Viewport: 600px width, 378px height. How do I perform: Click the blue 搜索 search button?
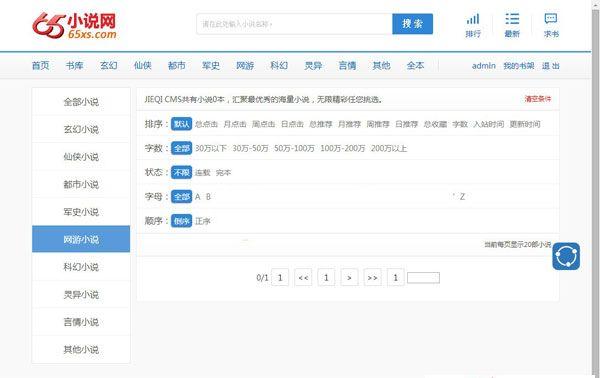pyautogui.click(x=412, y=24)
